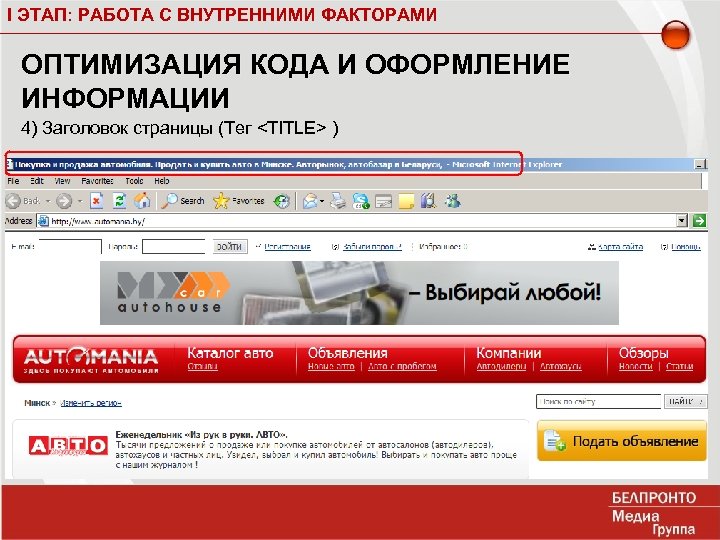The image size is (720, 540).
Task: Click the page icon inside the address bar
Action: pyautogui.click(x=44, y=221)
